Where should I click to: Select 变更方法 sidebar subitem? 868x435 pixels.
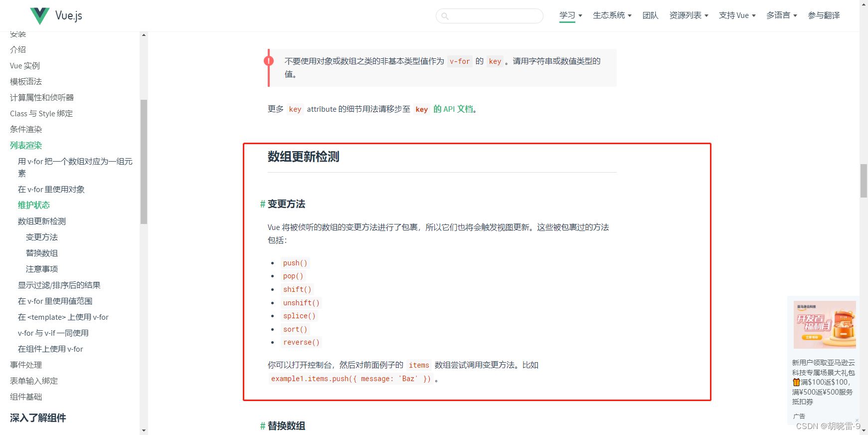point(42,237)
